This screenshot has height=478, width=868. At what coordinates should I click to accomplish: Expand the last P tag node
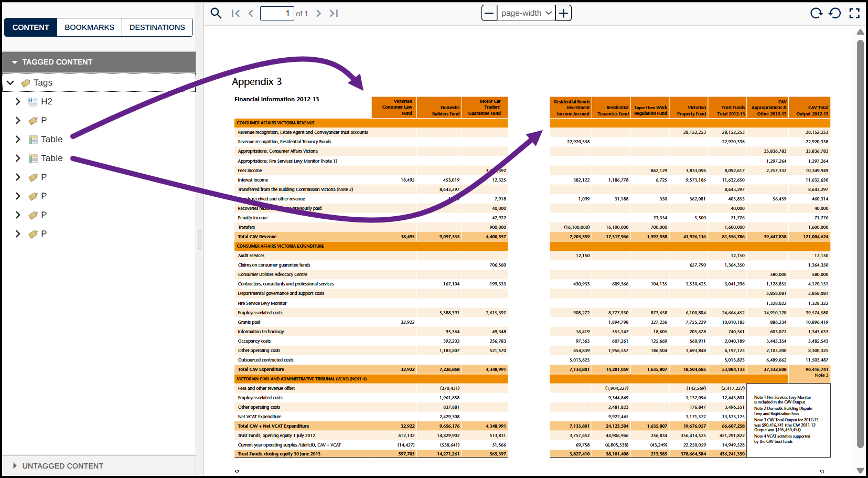coord(18,233)
